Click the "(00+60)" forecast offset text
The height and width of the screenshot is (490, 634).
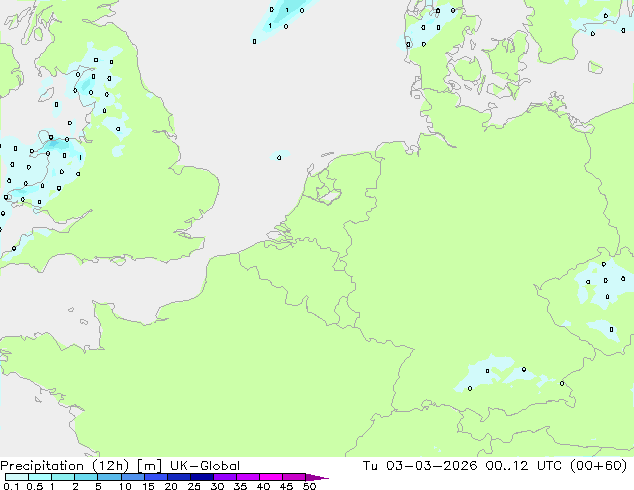pos(598,466)
